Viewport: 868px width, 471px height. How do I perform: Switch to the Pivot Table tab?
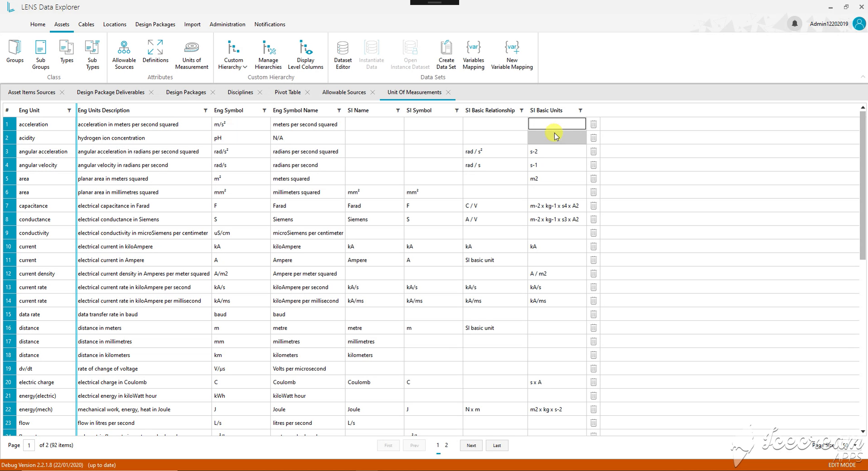(288, 92)
